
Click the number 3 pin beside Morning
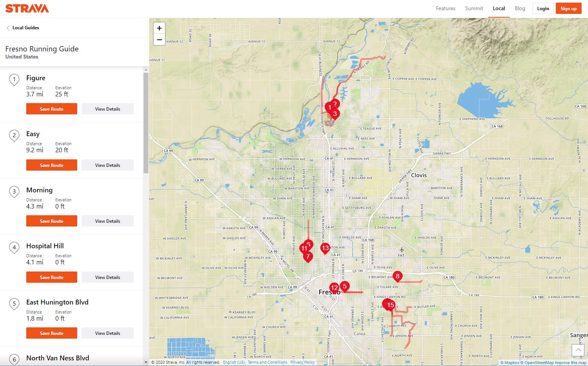pyautogui.click(x=14, y=192)
